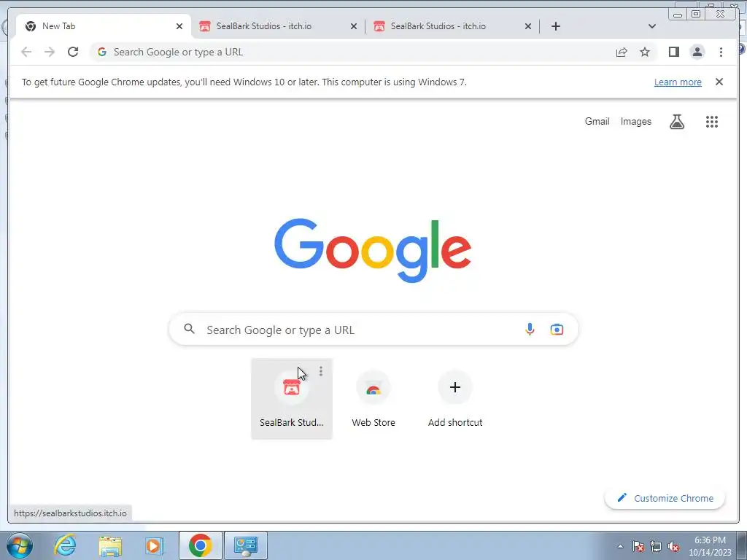The image size is (747, 560).
Task: Click the Google icon in address bar
Action: pyautogui.click(x=101, y=52)
